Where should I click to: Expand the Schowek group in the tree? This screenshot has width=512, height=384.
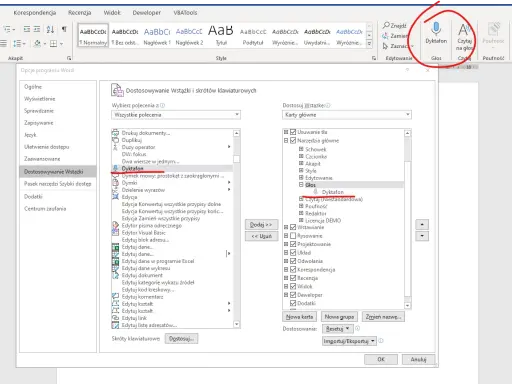coord(301,149)
